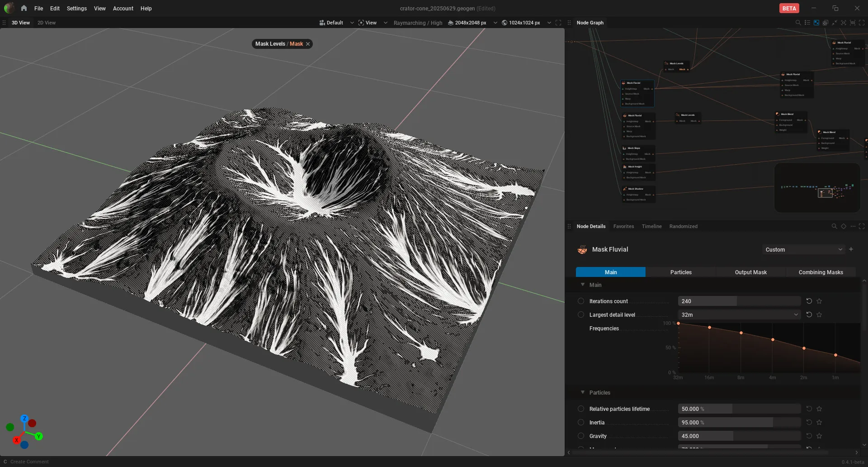Screen dimensions: 868x467
Task: Open the Largest detail level 32m dropdown
Action: click(x=739, y=315)
